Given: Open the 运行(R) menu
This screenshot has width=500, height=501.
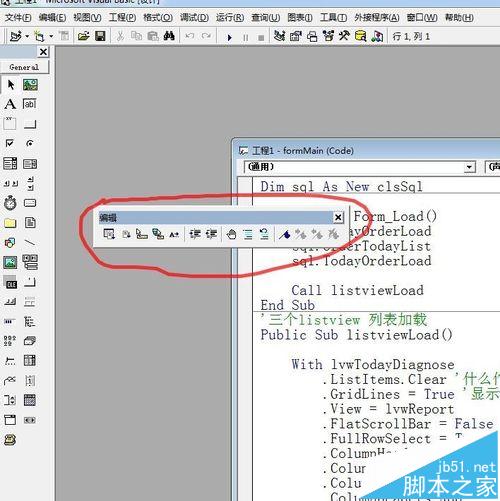Looking at the screenshot, I should 230,17.
